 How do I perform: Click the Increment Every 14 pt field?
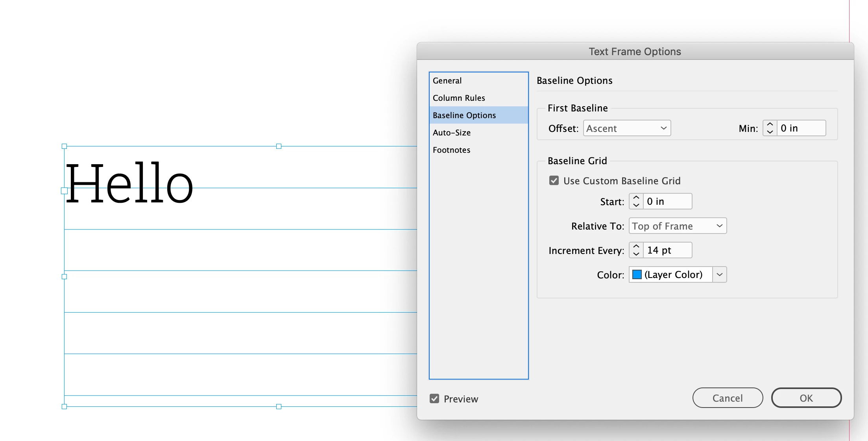[x=667, y=250]
